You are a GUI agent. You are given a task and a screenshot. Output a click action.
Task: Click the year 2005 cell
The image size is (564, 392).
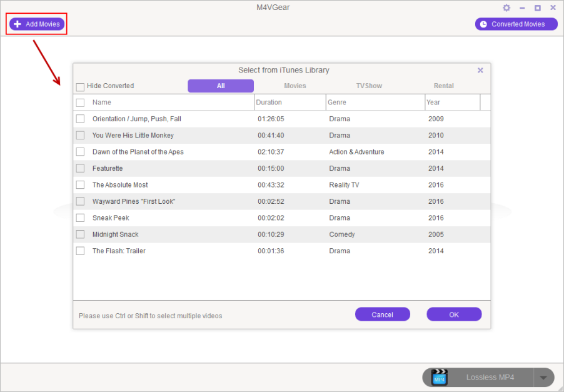[436, 234]
